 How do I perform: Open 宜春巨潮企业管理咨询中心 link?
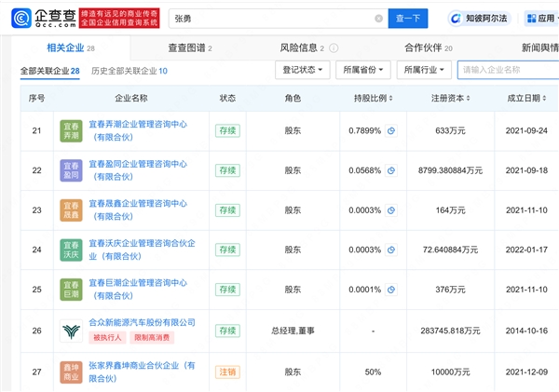point(138,290)
